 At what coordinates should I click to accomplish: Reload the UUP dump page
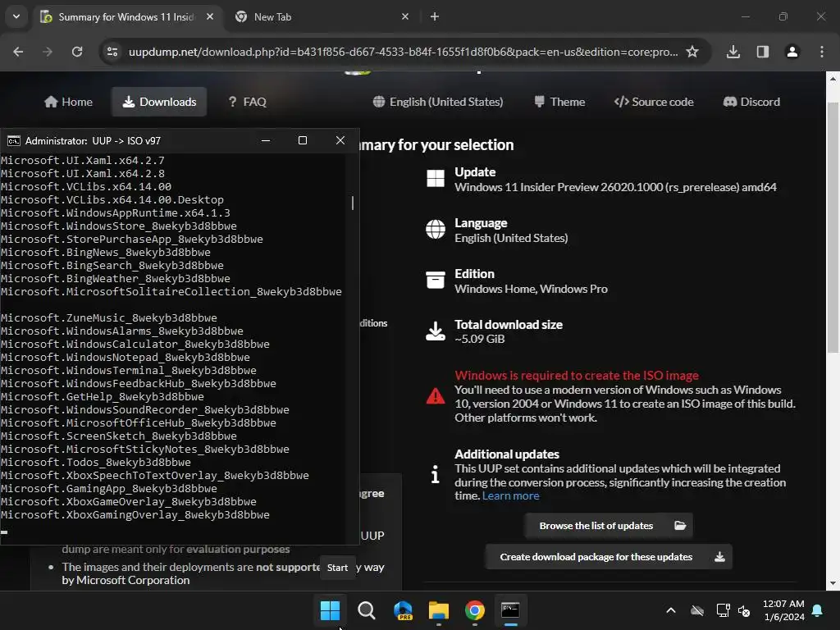pos(77,52)
